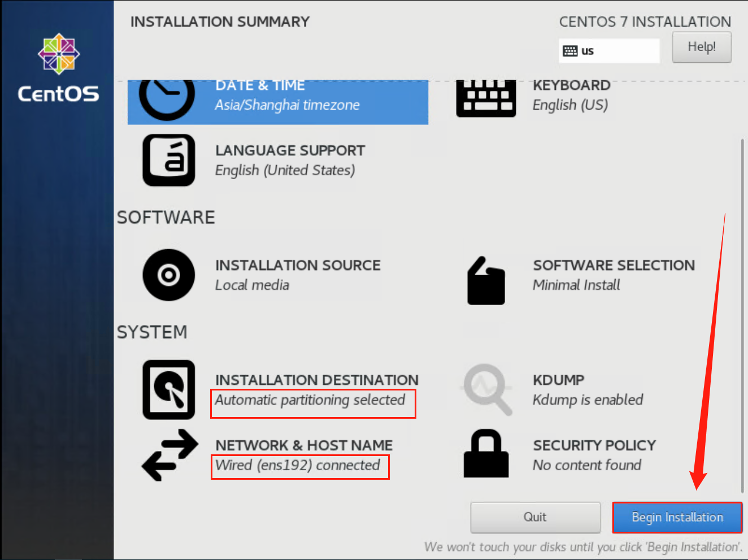Select the DATE & TIME heading
The image size is (748, 560).
coord(260,85)
